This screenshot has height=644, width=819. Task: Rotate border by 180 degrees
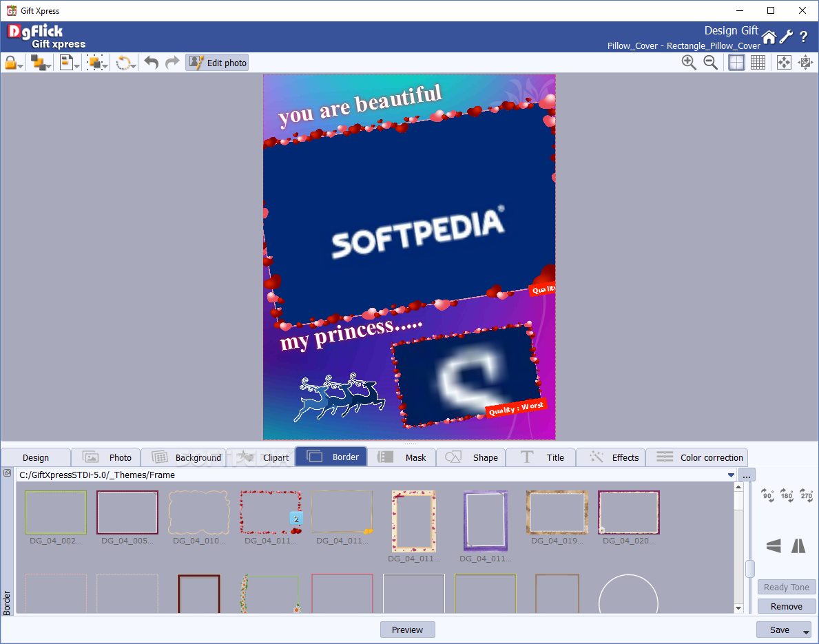point(787,495)
